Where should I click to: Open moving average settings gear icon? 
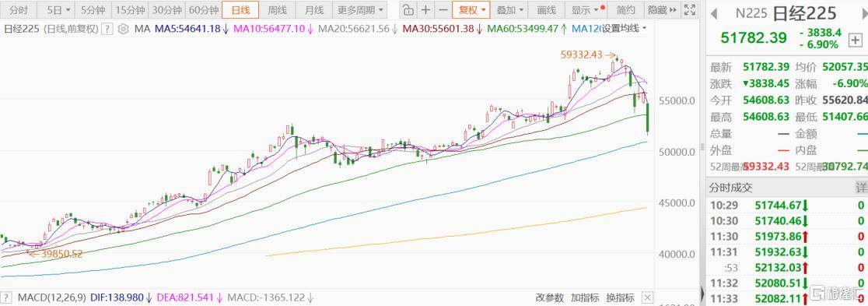(x=123, y=29)
